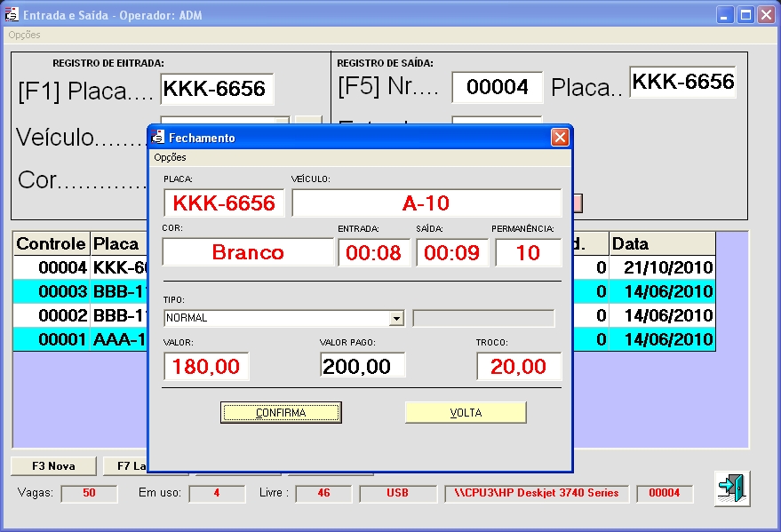Image resolution: width=781 pixels, height=532 pixels.
Task: Click the VALOR PAGO field showing 200,00
Action: 363,366
